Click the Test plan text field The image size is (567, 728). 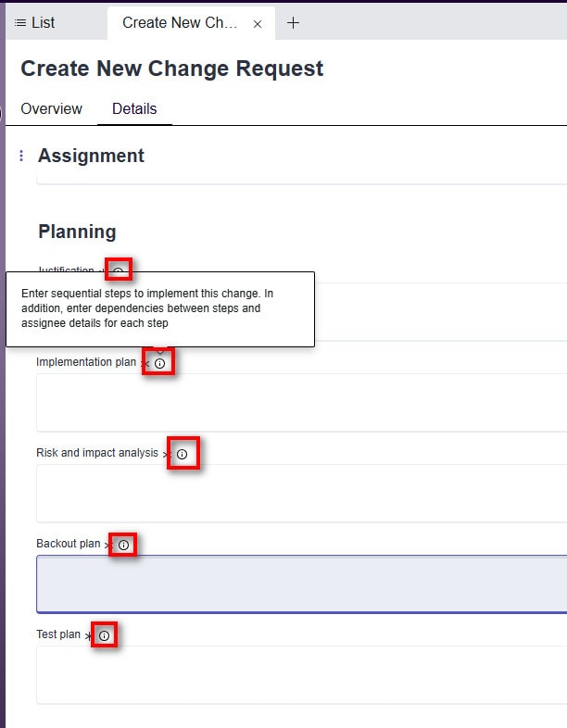(x=301, y=674)
